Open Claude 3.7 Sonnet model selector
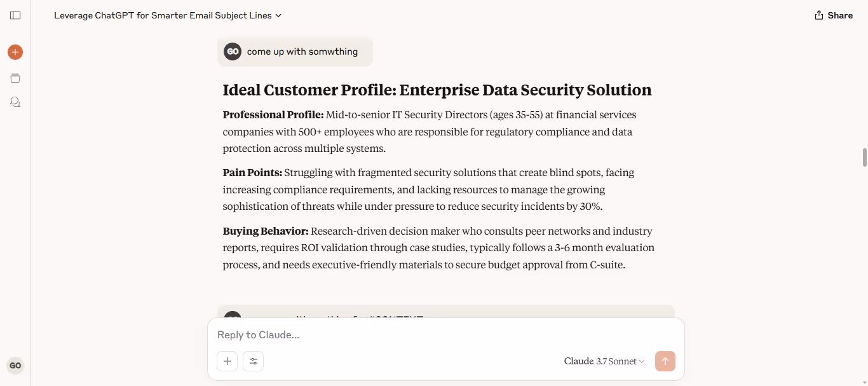868x386 pixels. tap(604, 361)
